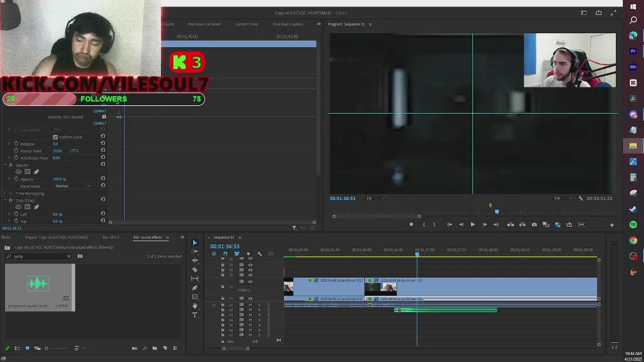
Task: Open the Blend Mode Normal dropdown
Action: 73,186
